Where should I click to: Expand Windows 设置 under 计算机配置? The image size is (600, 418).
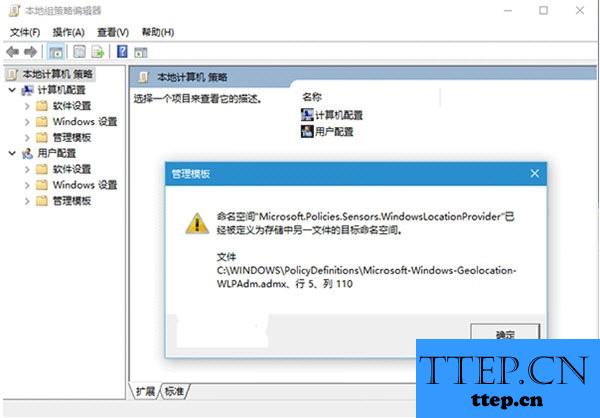(x=27, y=122)
